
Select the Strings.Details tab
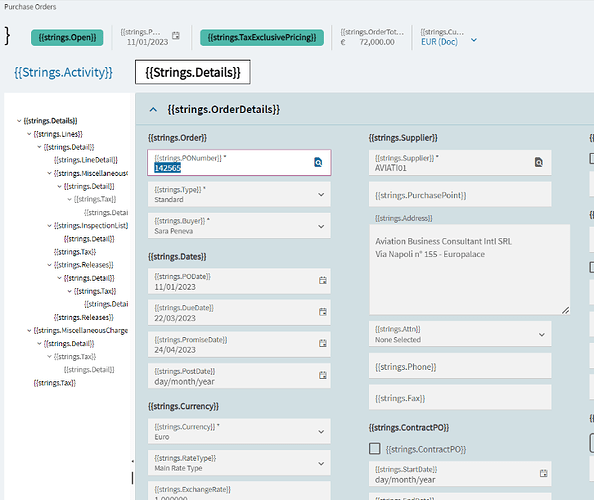[193, 72]
